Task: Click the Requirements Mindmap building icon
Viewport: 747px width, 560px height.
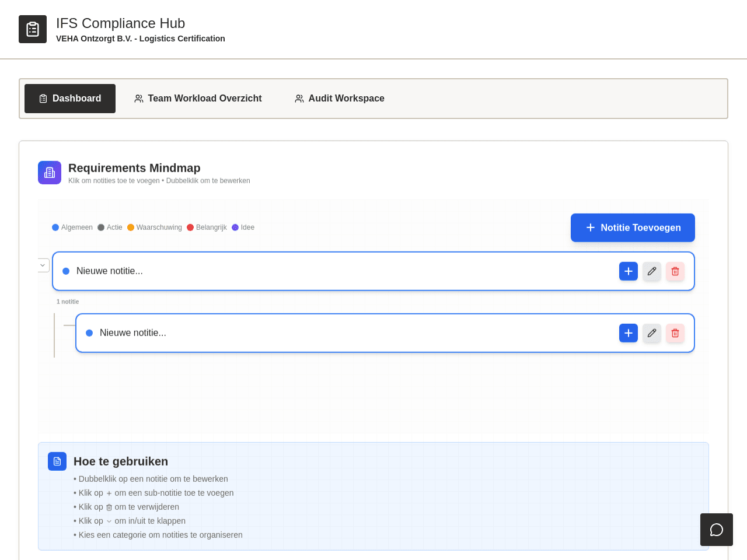Action: tap(50, 173)
